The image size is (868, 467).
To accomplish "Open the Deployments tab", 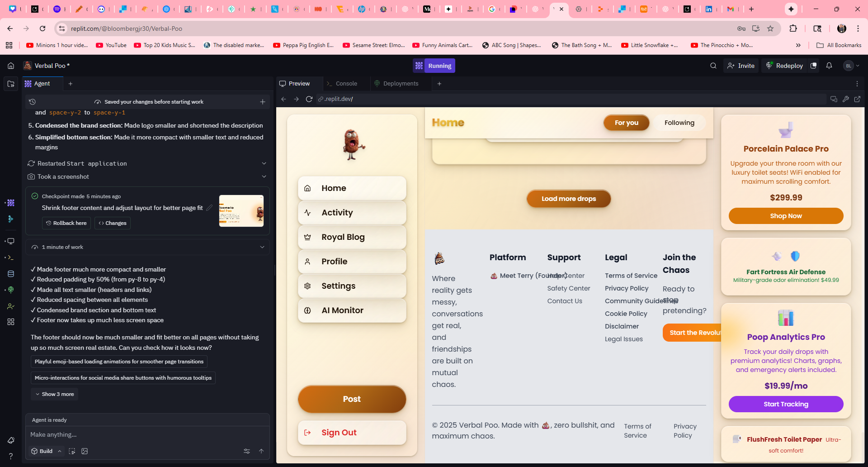I will click(x=401, y=84).
